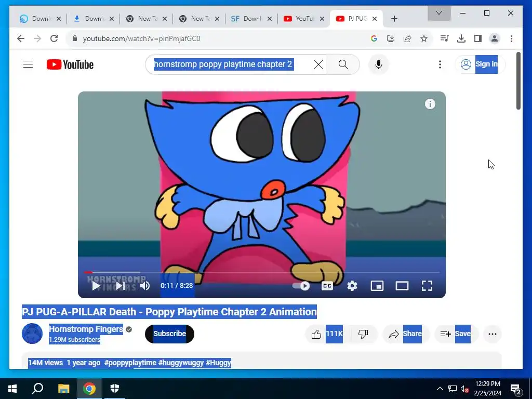Like the video with 111K likes
Screen dimensions: 532x399
(327, 334)
